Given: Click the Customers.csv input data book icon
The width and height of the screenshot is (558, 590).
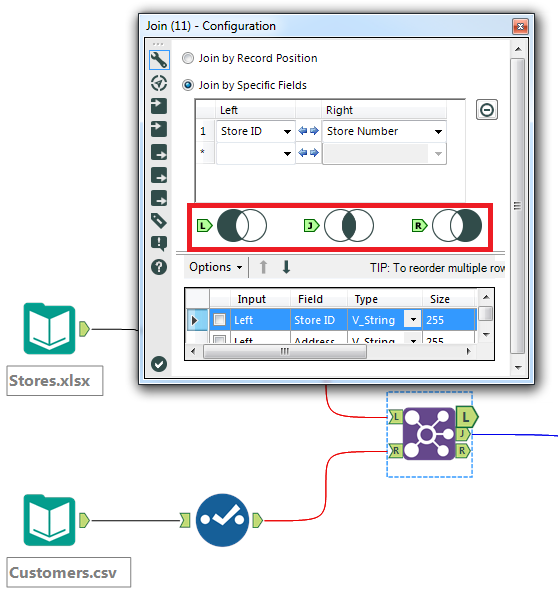Looking at the screenshot, I should click(49, 520).
